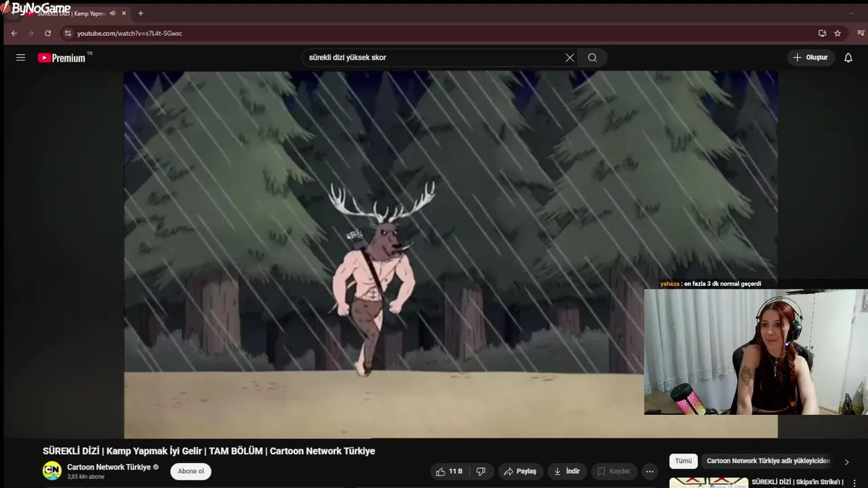Select the Tümü filter chip

coord(684,461)
